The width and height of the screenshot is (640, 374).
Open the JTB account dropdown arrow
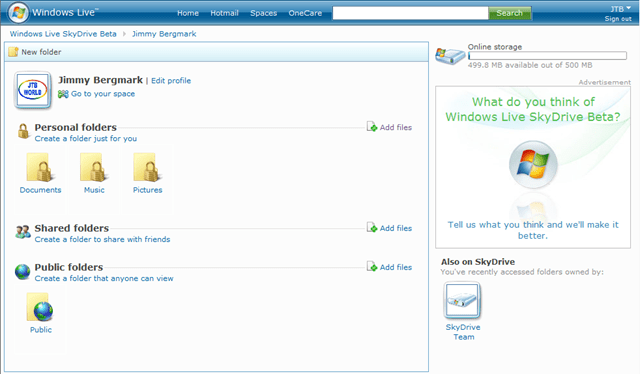coord(628,8)
